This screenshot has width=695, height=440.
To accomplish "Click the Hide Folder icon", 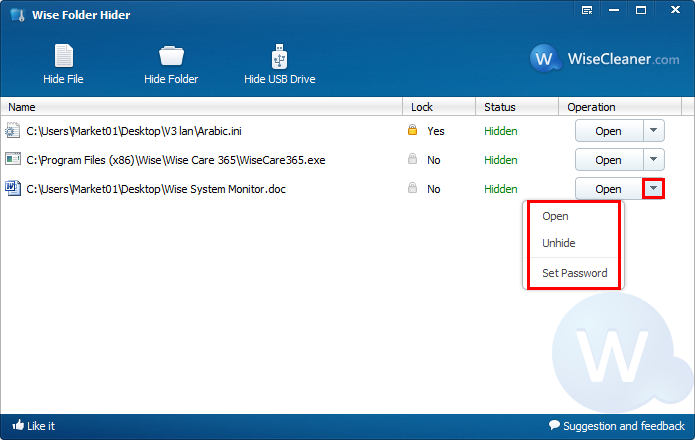I will [171, 56].
